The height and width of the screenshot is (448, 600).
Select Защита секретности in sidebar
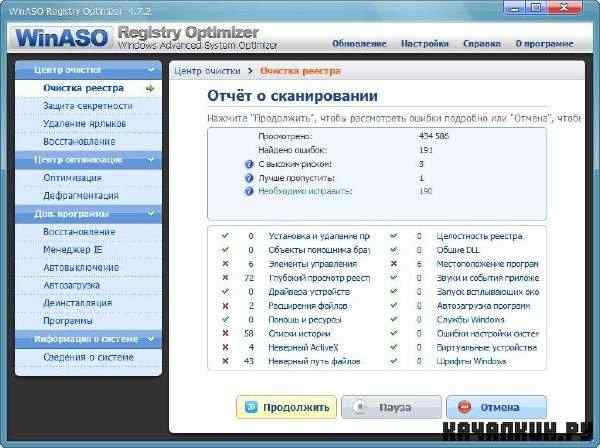(x=88, y=106)
